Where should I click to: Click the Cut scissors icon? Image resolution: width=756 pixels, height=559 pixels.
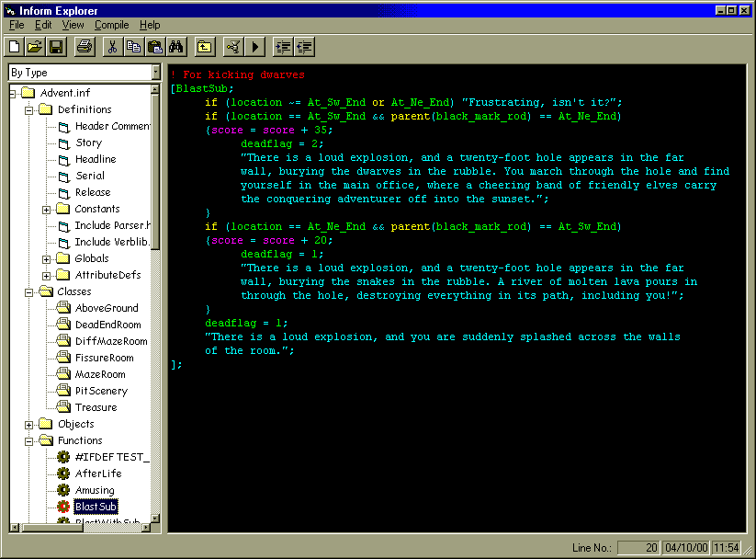click(x=112, y=47)
